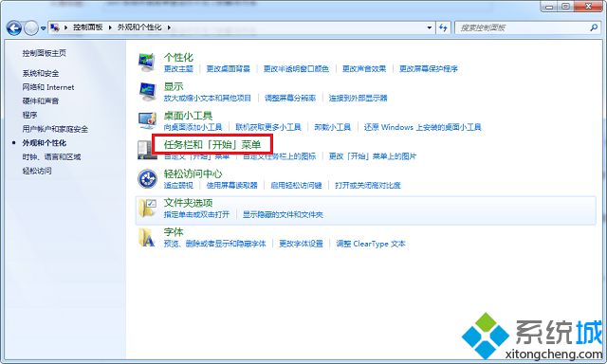Click 显示隐藏的文件和文件夹 link

[x=283, y=214]
